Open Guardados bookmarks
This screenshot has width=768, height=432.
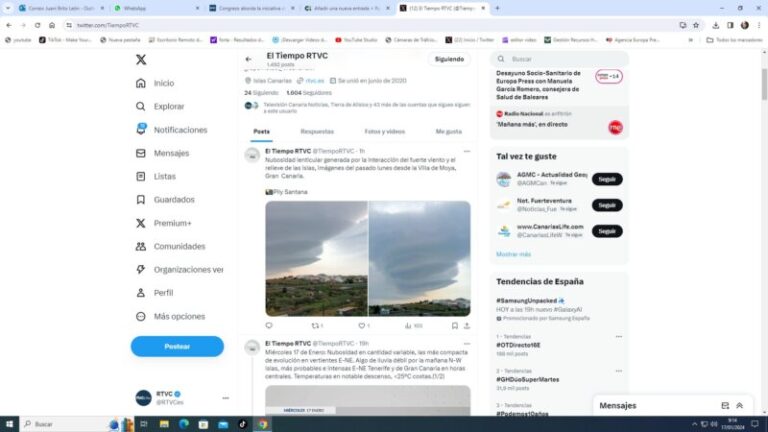pos(165,200)
